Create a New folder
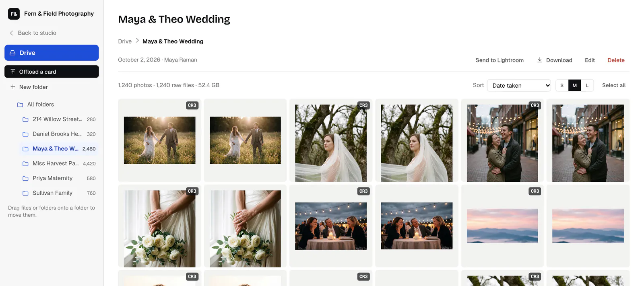The image size is (644, 286). [29, 87]
